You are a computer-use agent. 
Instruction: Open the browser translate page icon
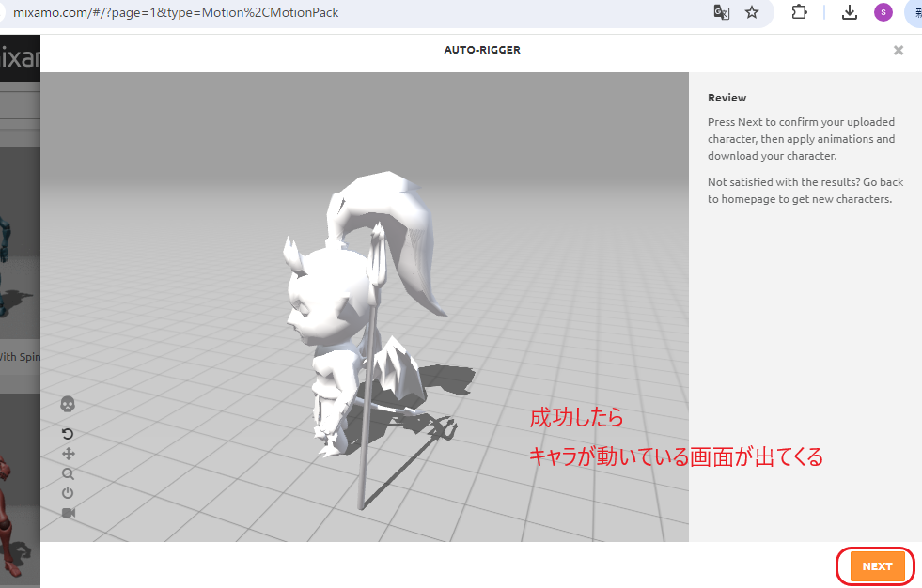[722, 12]
